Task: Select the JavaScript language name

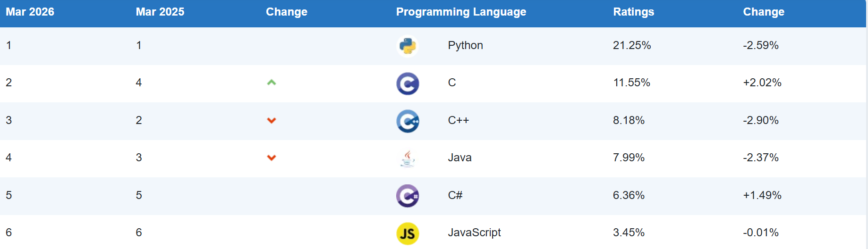Action: coord(474,232)
